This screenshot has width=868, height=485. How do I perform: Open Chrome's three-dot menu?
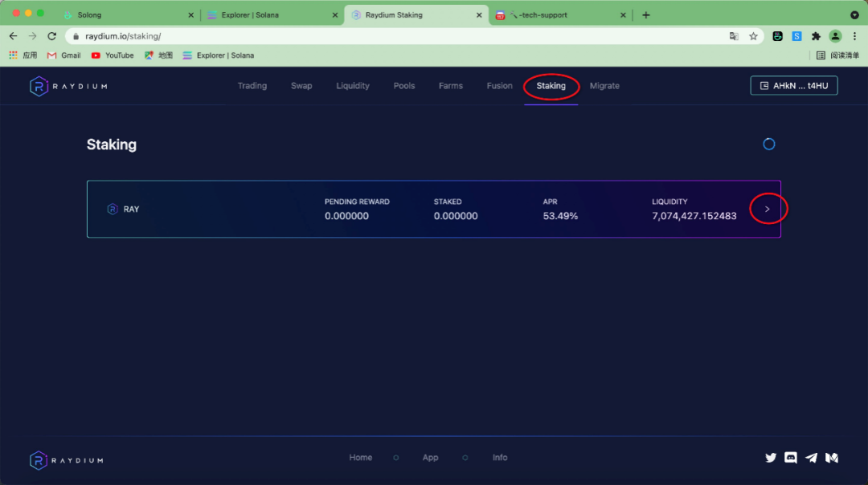point(854,36)
